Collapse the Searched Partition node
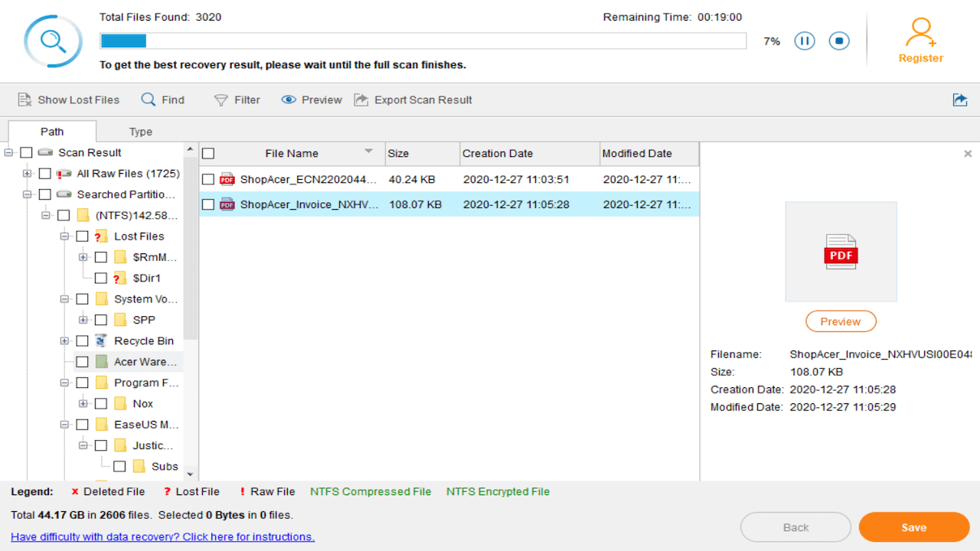980x551 pixels. tap(28, 194)
